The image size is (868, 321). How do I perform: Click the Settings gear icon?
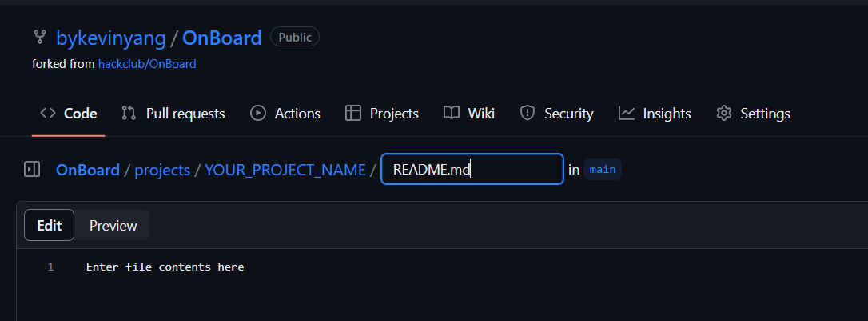click(723, 114)
